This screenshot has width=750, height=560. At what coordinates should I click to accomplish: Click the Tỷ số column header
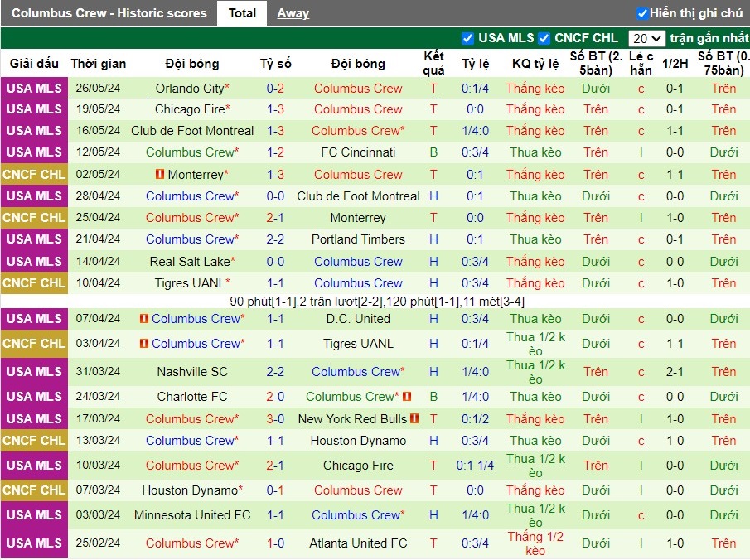(x=275, y=64)
